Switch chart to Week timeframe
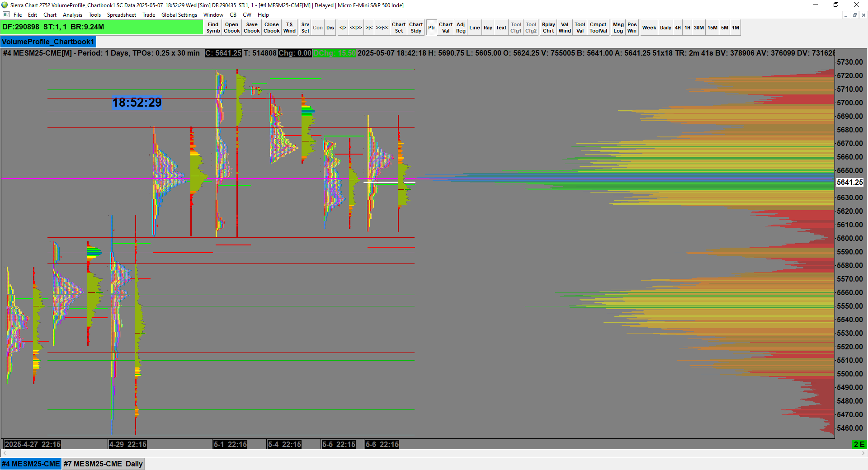 click(x=649, y=28)
